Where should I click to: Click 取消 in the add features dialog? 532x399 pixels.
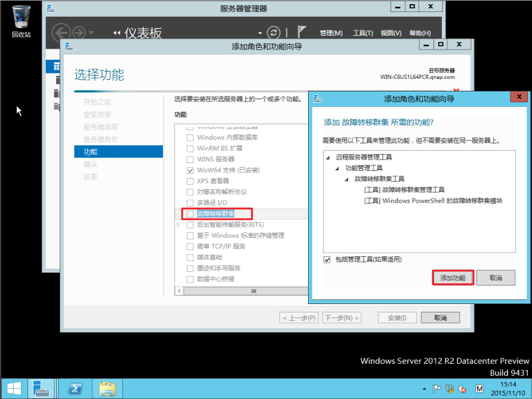[496, 278]
